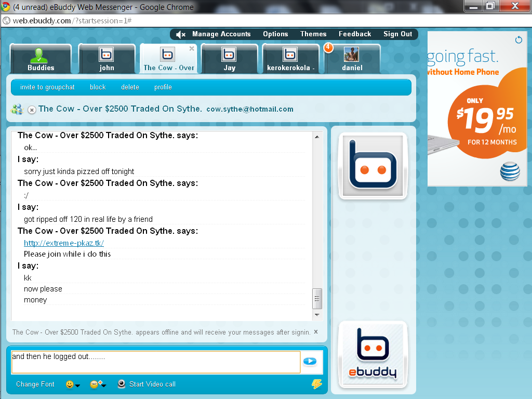Click chat scrollbar down arrow

pyautogui.click(x=317, y=315)
